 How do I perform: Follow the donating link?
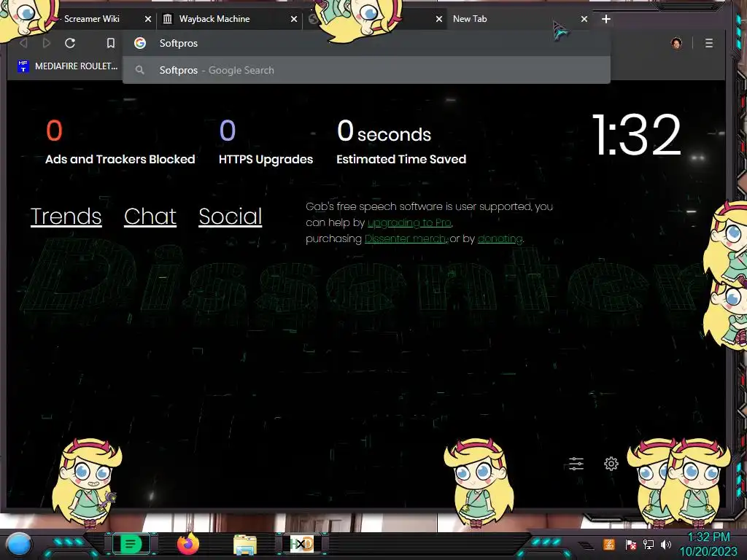500,238
